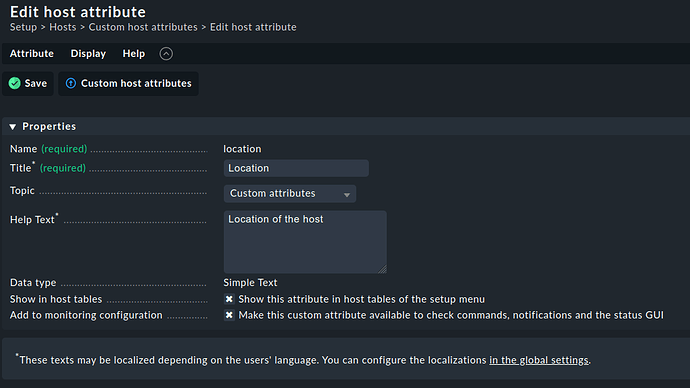Screen dimensions: 690x388
Task: Open Custom host attributes breadcrumb link
Action: click(x=143, y=27)
